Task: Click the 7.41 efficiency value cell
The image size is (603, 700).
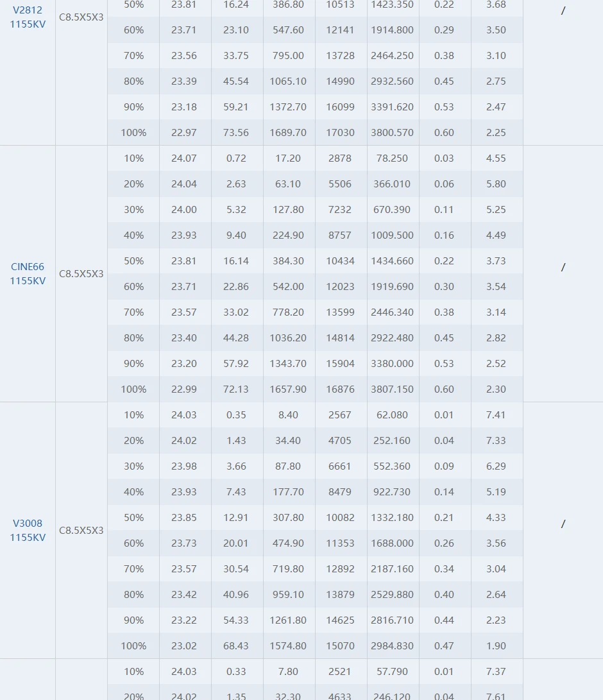Action: pyautogui.click(x=496, y=415)
